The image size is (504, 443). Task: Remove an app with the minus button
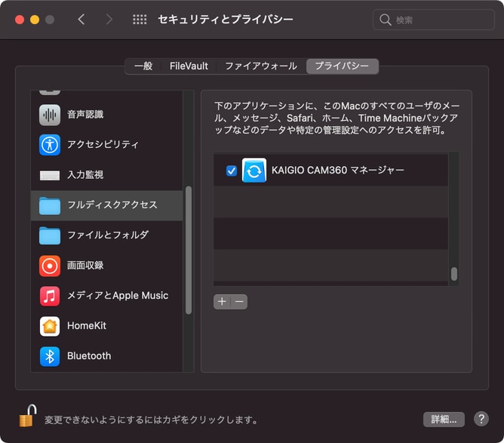[x=239, y=302]
